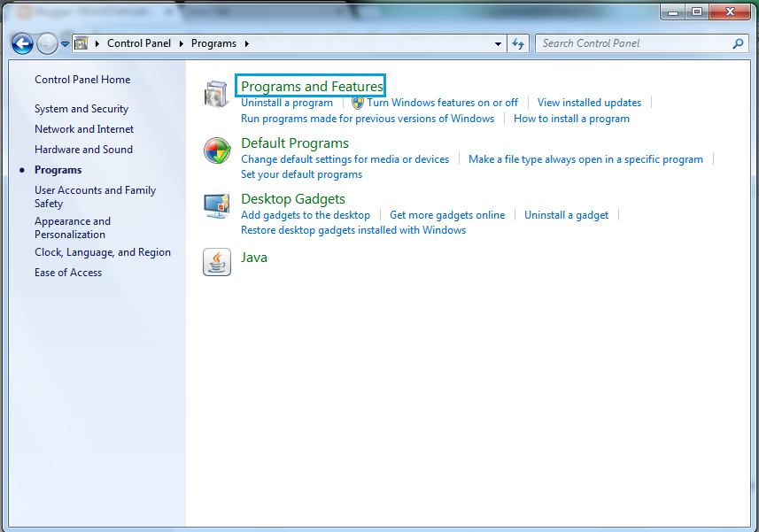
Task: Open Control Panel Home
Action: pyautogui.click(x=82, y=80)
